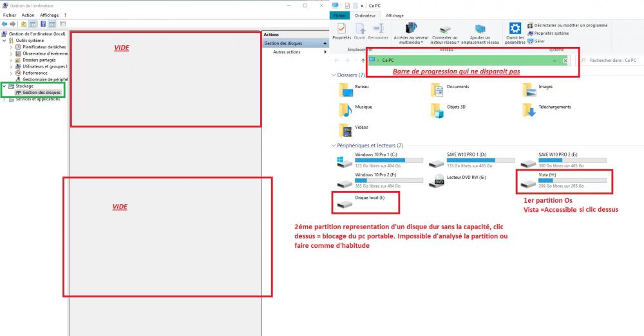Select the Dossiers partagés folder icon

[18, 60]
